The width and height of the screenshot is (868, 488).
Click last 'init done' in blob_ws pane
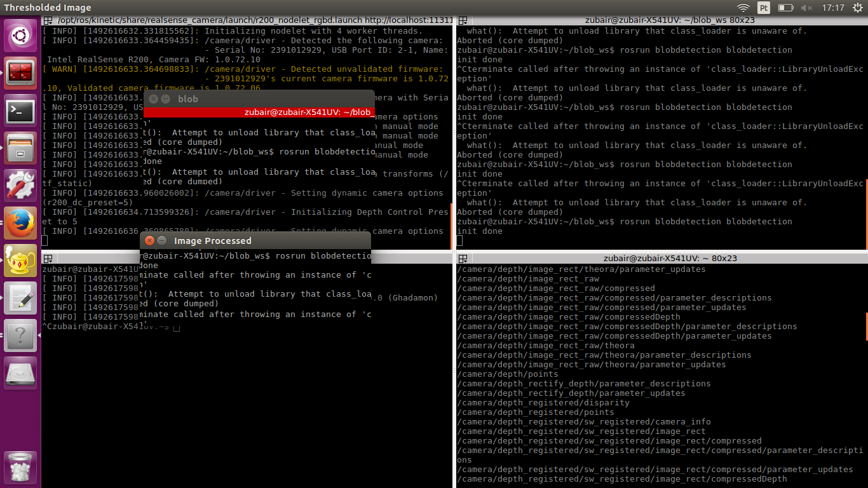(x=480, y=231)
